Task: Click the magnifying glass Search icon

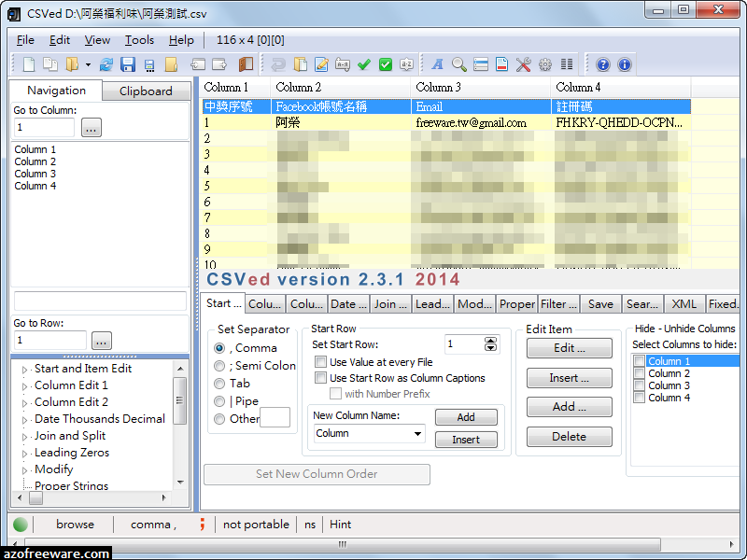Action: tap(459, 64)
